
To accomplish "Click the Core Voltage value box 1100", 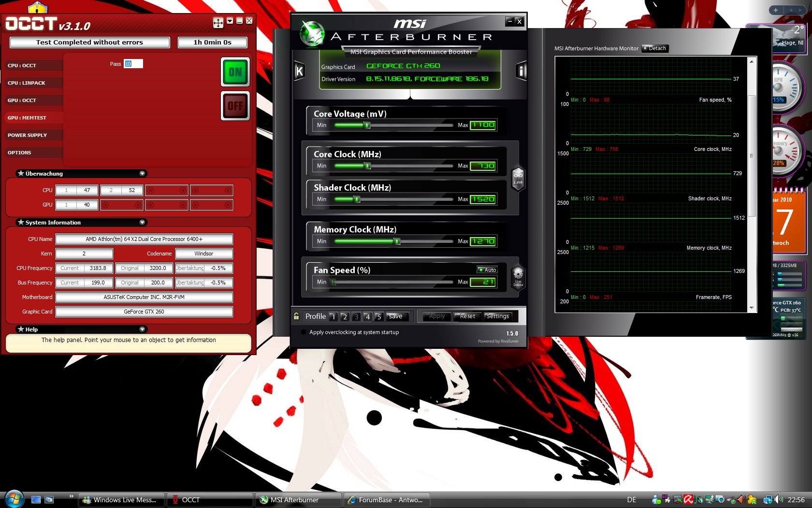I will [483, 125].
